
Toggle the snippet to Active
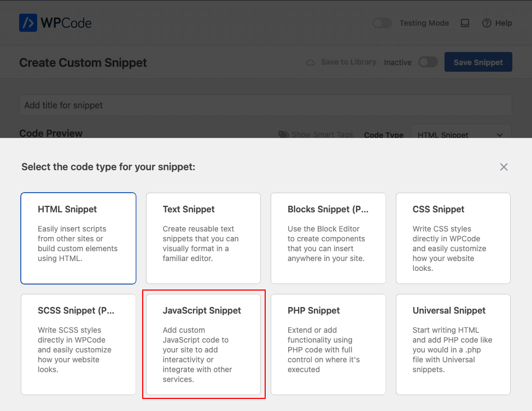pos(428,62)
